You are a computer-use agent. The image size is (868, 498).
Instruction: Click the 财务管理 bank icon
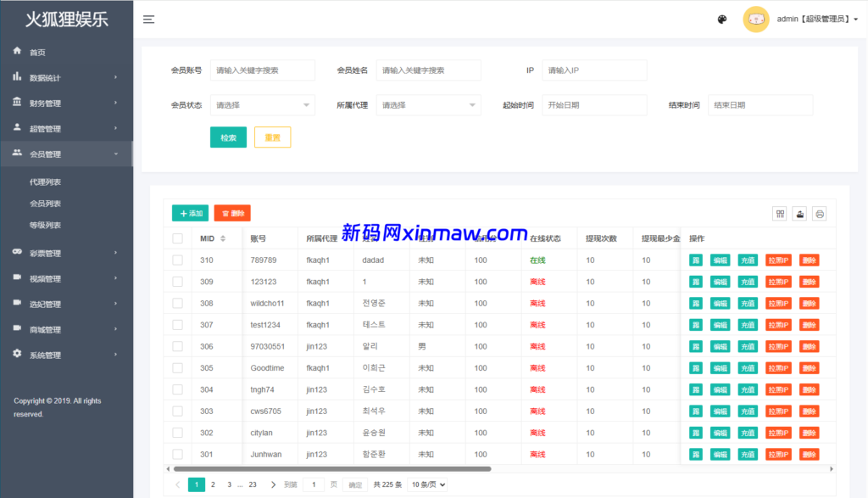[17, 102]
